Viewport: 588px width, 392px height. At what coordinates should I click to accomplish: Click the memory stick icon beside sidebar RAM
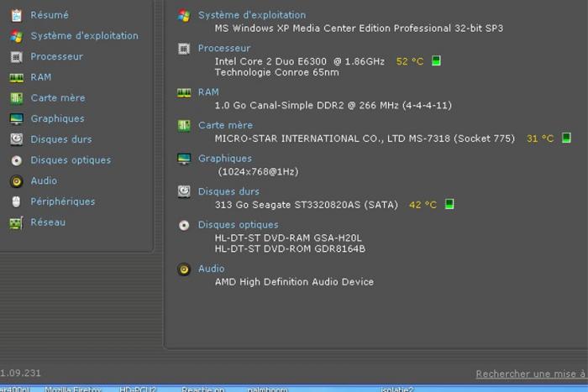pyautogui.click(x=17, y=77)
